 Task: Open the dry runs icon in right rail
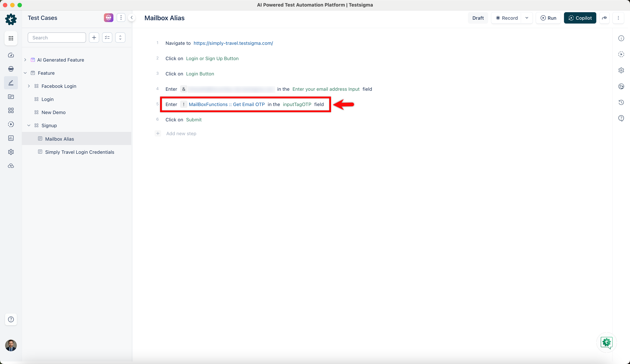point(621,54)
